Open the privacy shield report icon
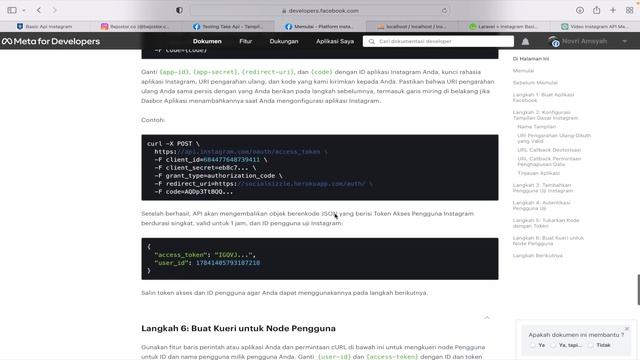The width and height of the screenshot is (640, 360). pyautogui.click(x=179, y=10)
